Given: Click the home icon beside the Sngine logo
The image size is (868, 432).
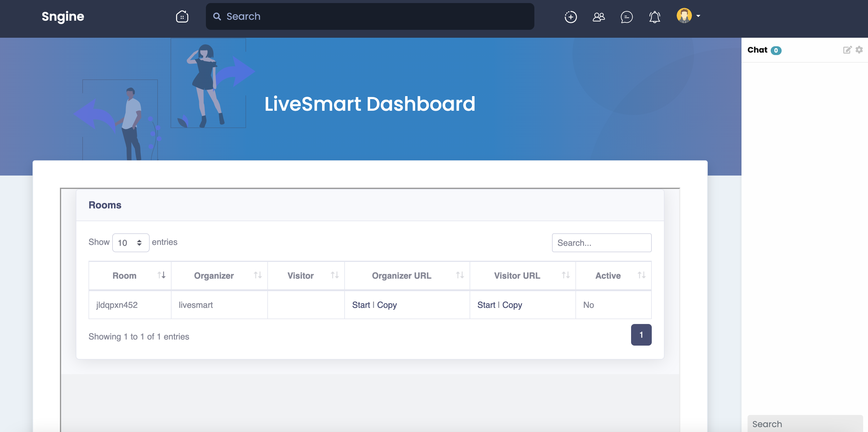Looking at the screenshot, I should point(182,16).
